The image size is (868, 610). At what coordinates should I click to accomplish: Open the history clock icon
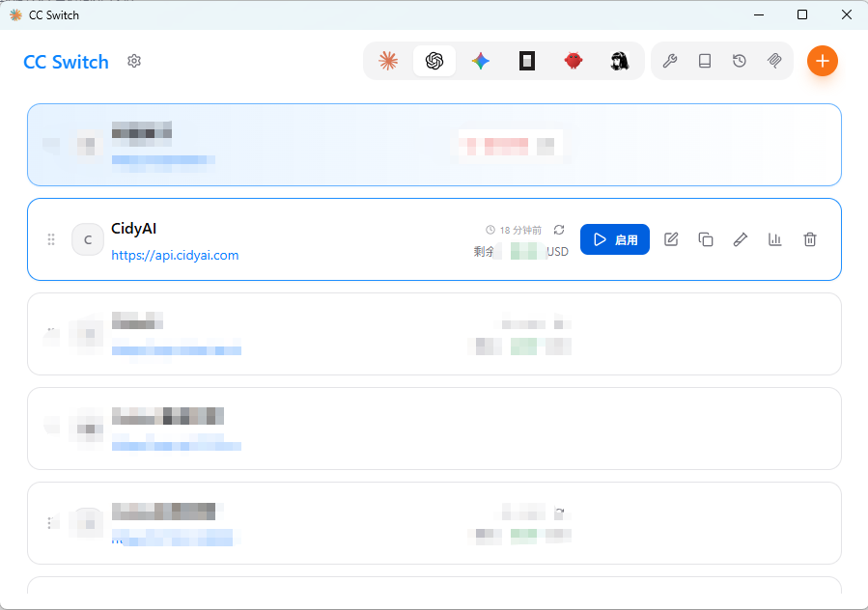[x=740, y=61]
